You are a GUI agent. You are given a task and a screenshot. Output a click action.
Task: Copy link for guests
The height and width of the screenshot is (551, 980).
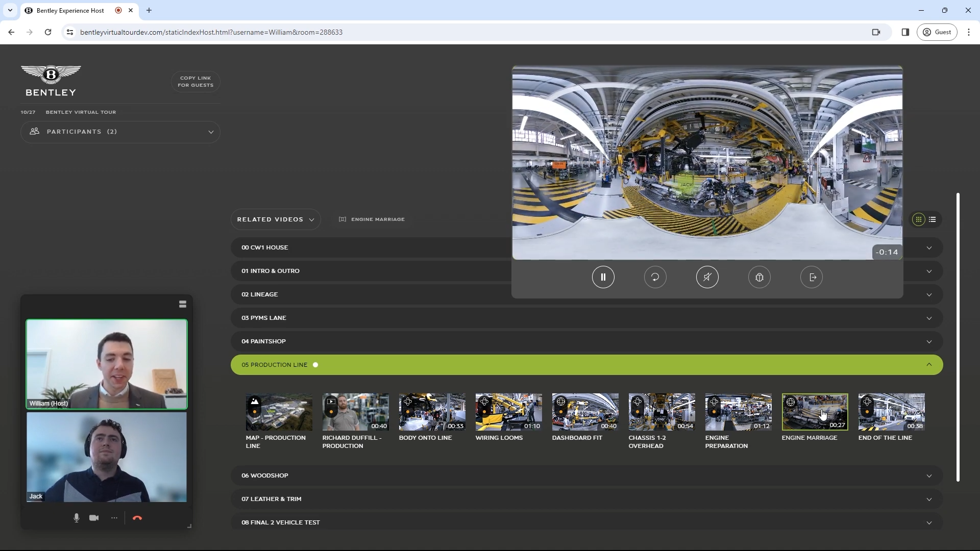click(x=195, y=82)
